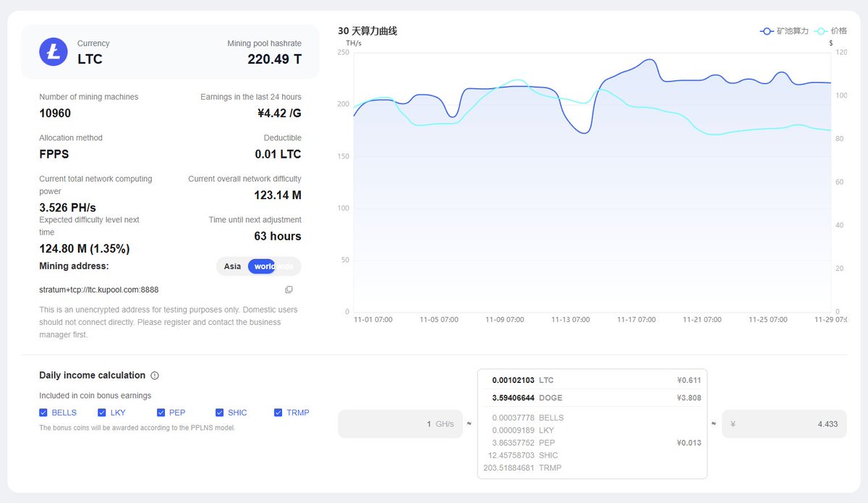Click the network difficulty value 123.14 M
The image size is (868, 503).
[278, 195]
